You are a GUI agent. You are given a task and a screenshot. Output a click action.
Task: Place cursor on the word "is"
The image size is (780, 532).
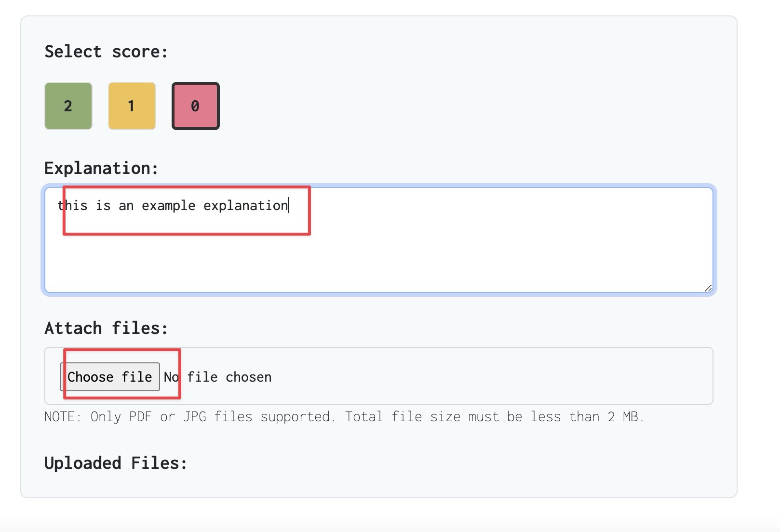tap(103, 206)
